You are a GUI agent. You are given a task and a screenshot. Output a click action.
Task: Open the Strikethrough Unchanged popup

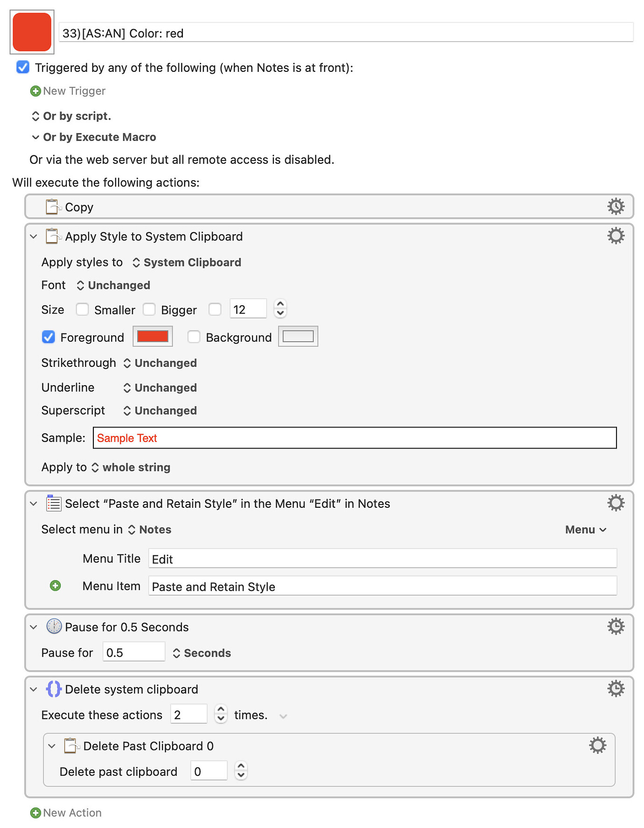(x=160, y=363)
